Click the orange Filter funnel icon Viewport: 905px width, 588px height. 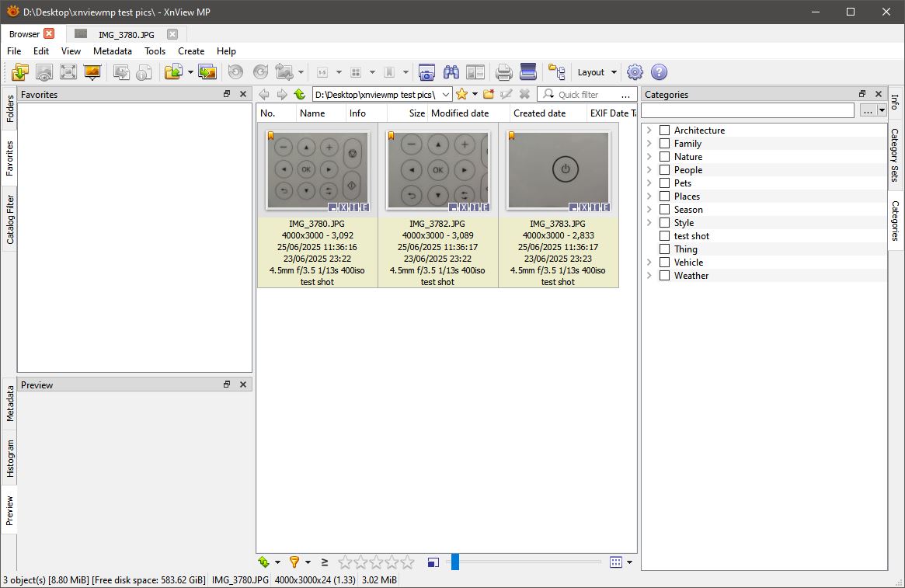pyautogui.click(x=294, y=562)
